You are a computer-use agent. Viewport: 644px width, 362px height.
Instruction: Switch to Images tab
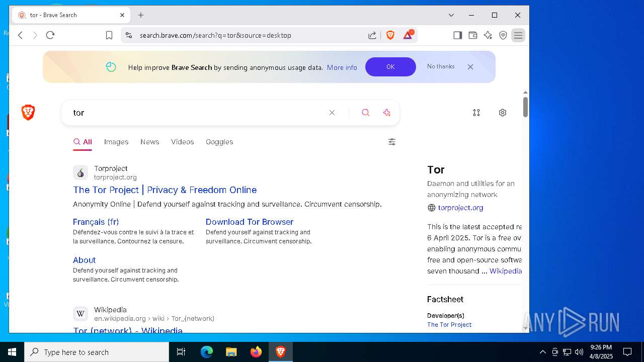[x=116, y=142]
